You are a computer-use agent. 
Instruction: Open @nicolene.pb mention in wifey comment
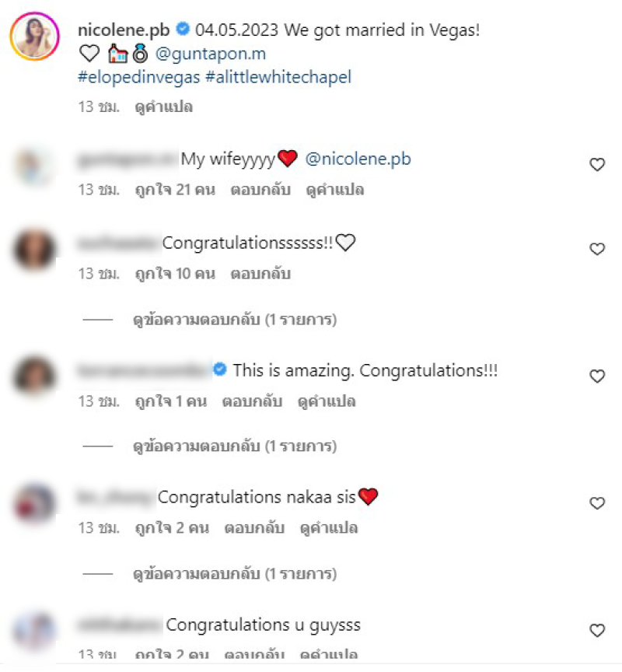tap(358, 159)
